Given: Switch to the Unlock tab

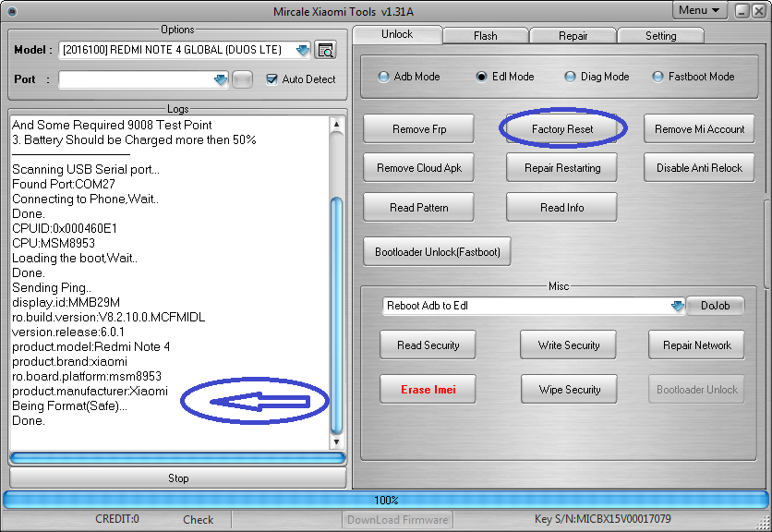Looking at the screenshot, I should (397, 34).
